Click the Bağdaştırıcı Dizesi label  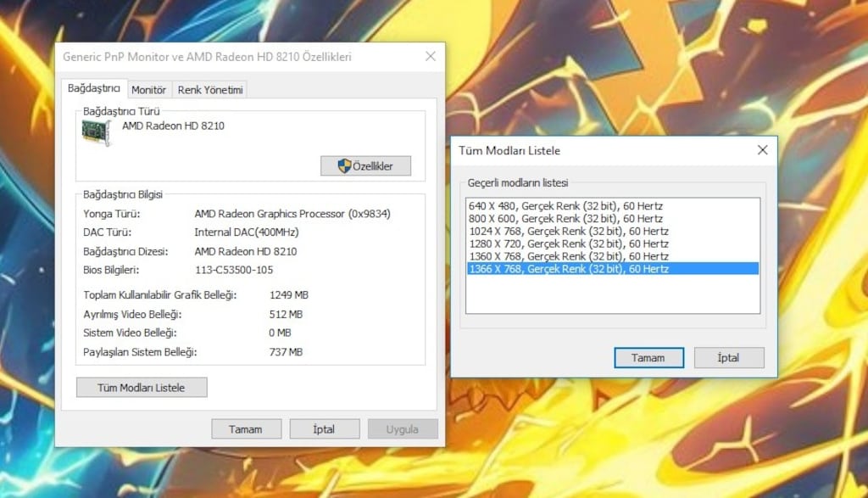pyautogui.click(x=125, y=251)
